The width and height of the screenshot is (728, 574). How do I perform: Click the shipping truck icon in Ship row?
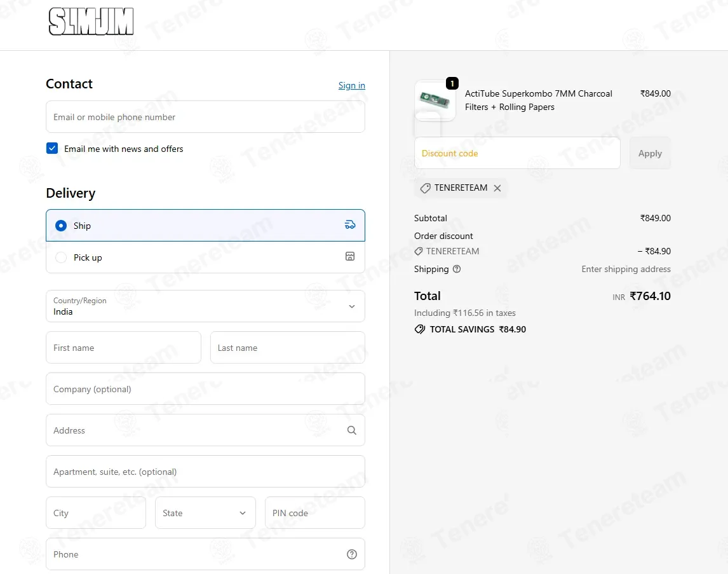pyautogui.click(x=350, y=225)
